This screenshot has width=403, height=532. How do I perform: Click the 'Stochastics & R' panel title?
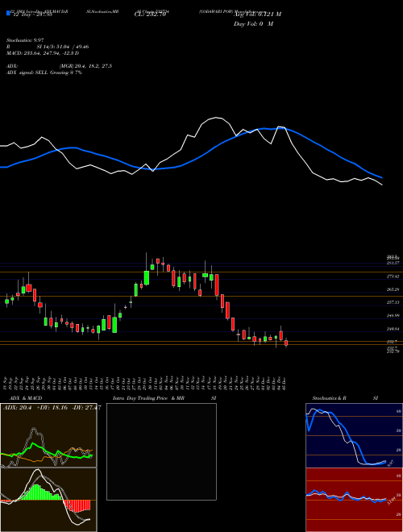click(329, 398)
